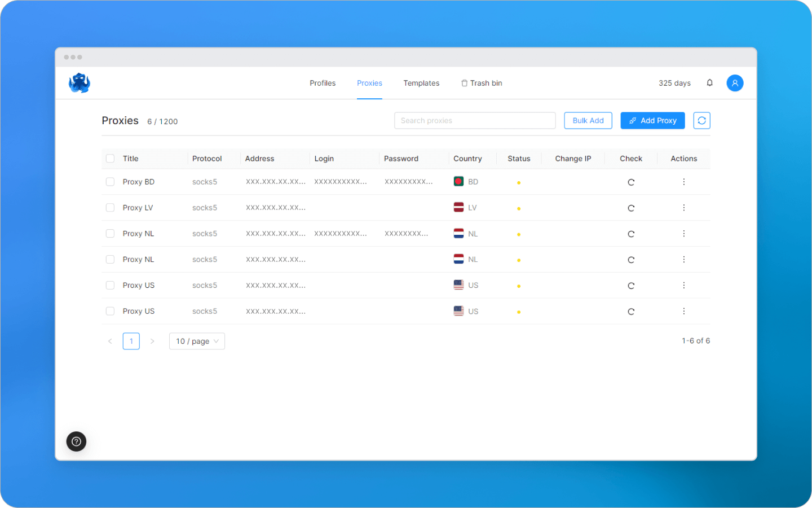The image size is (812, 508).
Task: Focus the Search proxies field
Action: click(x=475, y=120)
